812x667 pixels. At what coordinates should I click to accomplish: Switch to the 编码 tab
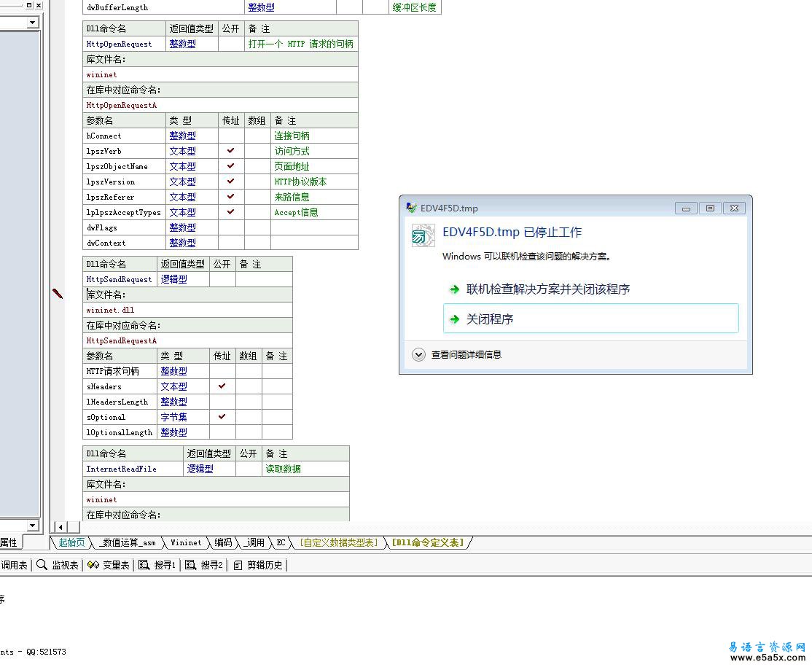pos(223,542)
